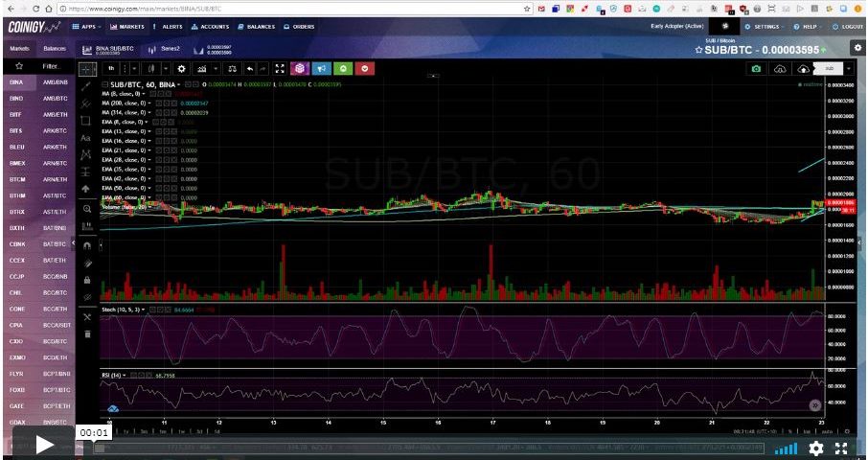
Task: Select the trend line drawing tool
Action: click(86, 86)
